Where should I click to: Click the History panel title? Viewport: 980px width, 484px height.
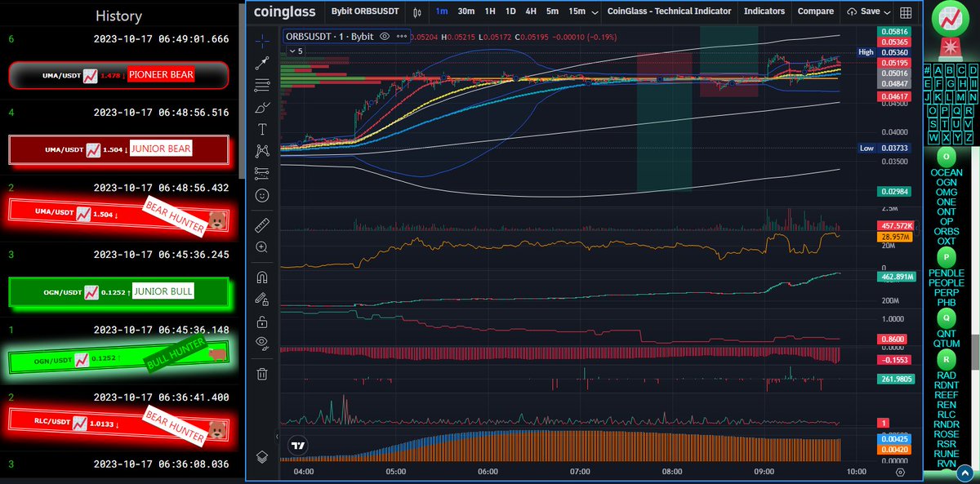pos(118,16)
